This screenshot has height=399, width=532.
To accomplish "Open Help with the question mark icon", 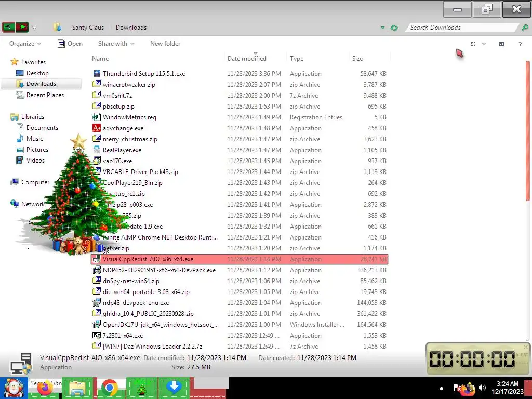I will click(520, 44).
